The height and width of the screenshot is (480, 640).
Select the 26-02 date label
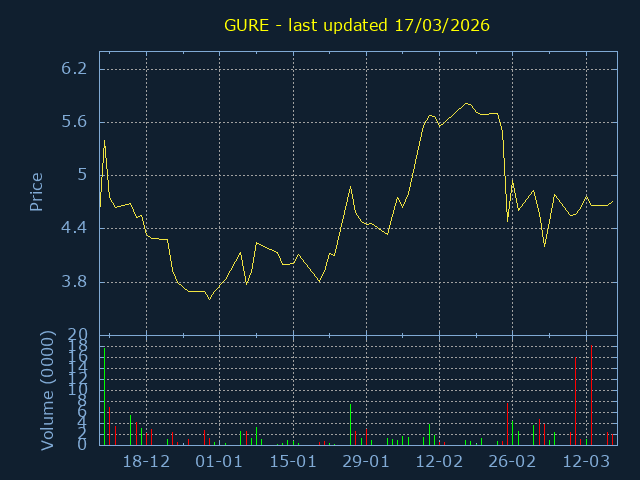coord(512,462)
